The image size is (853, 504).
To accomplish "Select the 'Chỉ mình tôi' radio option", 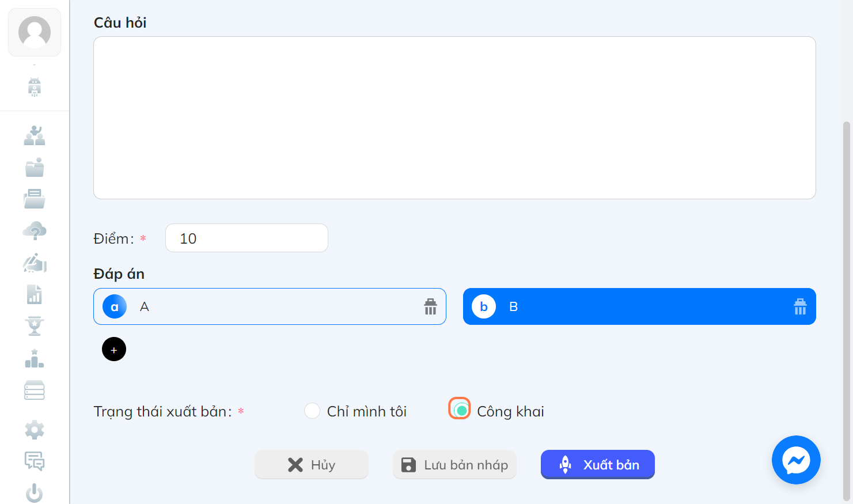I will pyautogui.click(x=312, y=411).
